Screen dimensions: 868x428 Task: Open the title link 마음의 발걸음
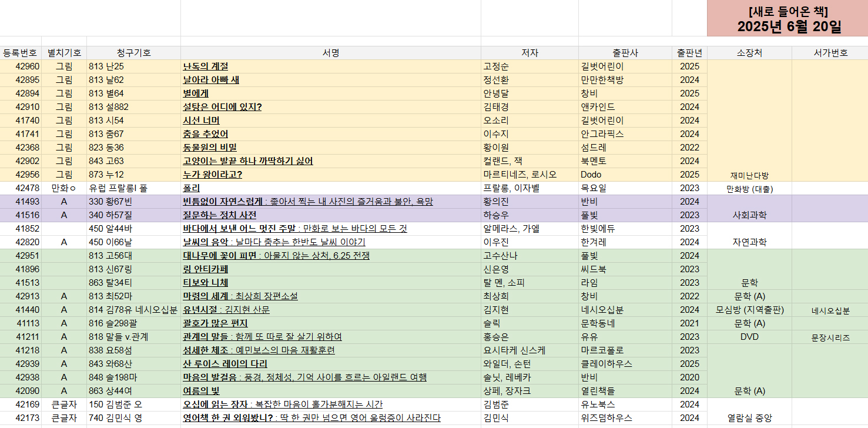[x=210, y=377]
